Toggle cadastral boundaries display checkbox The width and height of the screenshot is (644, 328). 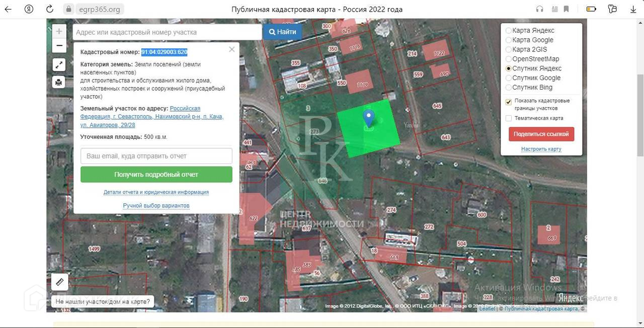pos(509,102)
